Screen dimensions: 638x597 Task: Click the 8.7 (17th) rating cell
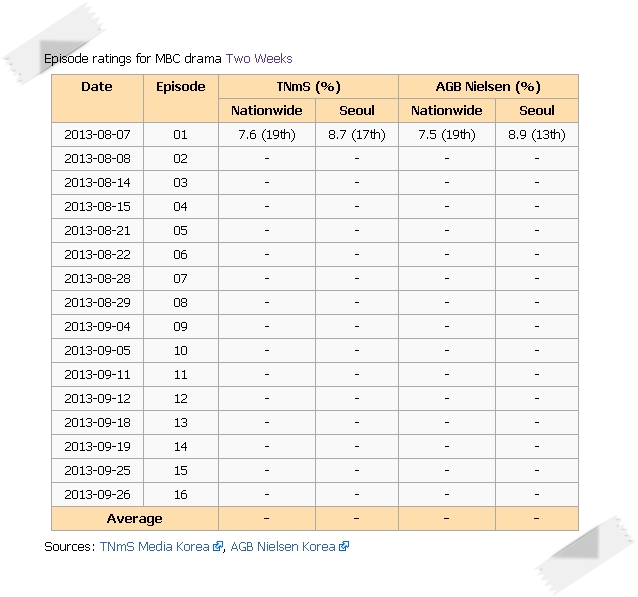tap(357, 135)
